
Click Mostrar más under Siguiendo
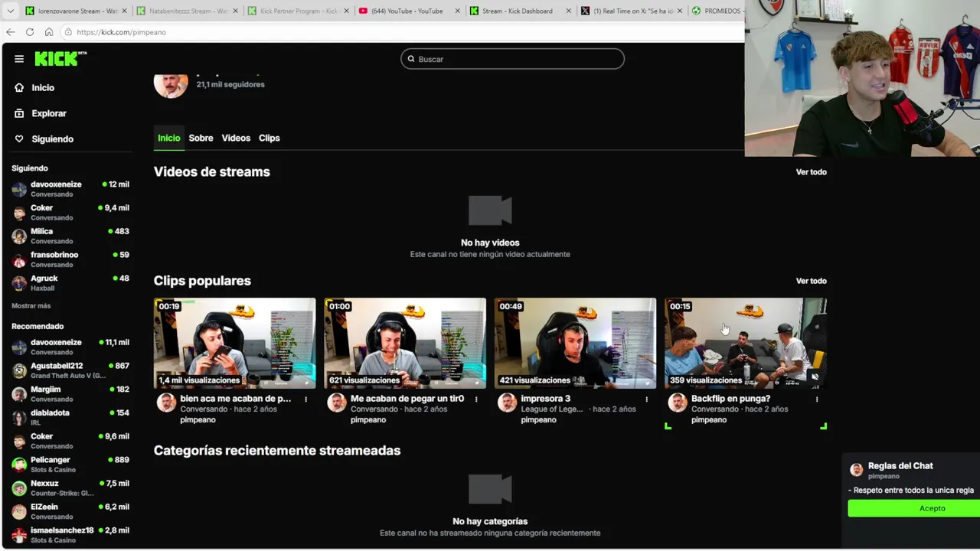tap(31, 306)
